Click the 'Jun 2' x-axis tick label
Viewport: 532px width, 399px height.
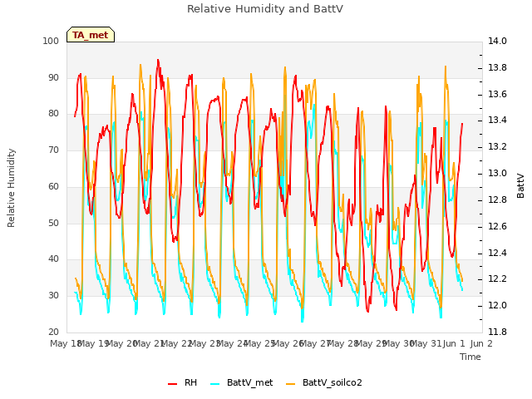[481, 343]
